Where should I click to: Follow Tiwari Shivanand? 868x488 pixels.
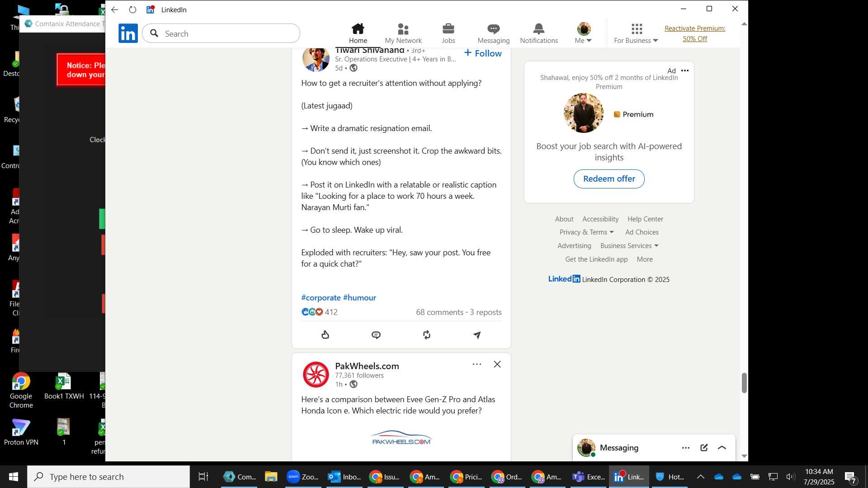point(483,53)
